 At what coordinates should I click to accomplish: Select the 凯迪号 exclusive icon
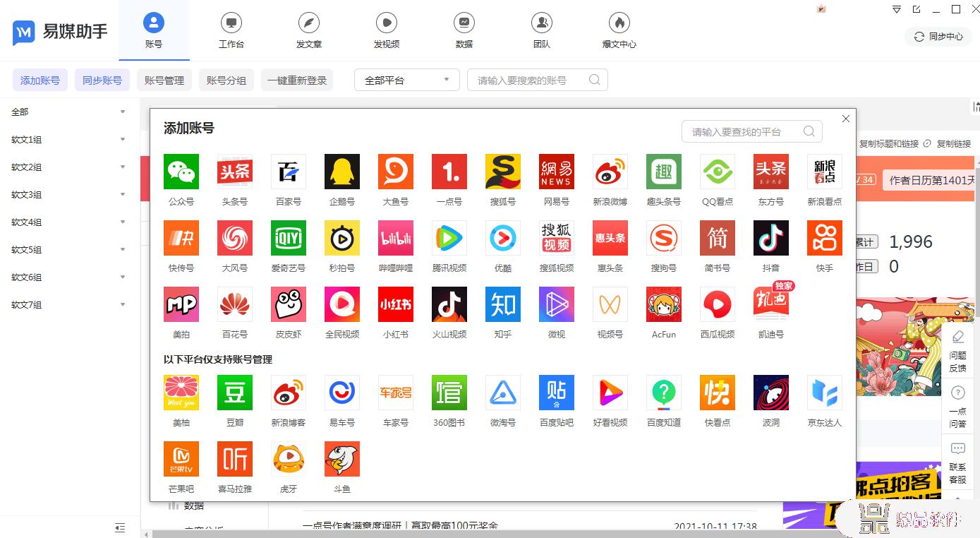tap(771, 304)
